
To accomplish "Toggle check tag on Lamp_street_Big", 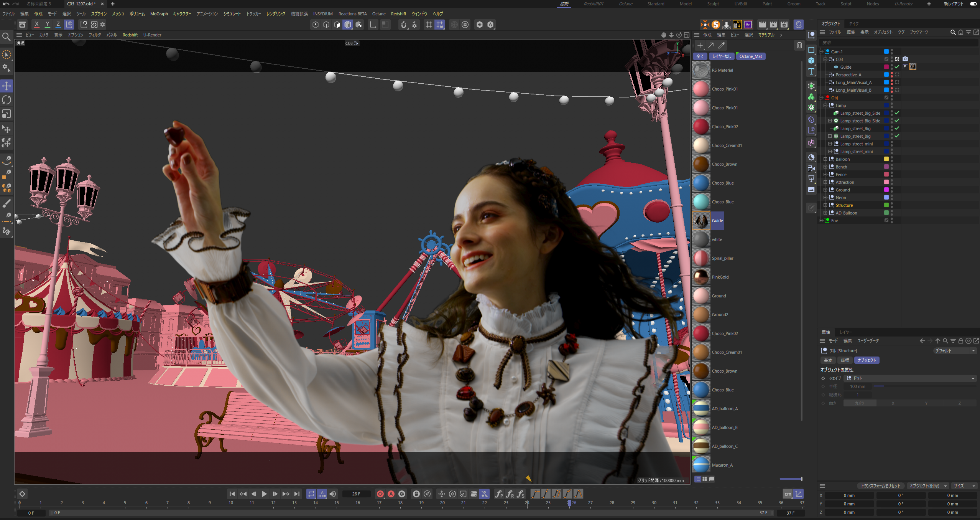I will [897, 129].
